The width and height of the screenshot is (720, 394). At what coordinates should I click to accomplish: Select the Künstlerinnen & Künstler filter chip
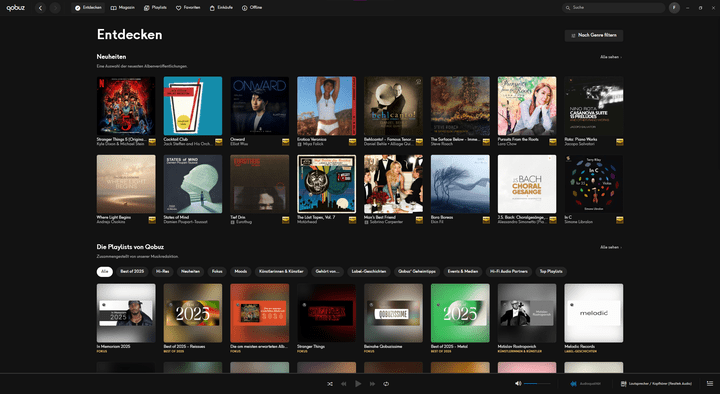(x=281, y=271)
